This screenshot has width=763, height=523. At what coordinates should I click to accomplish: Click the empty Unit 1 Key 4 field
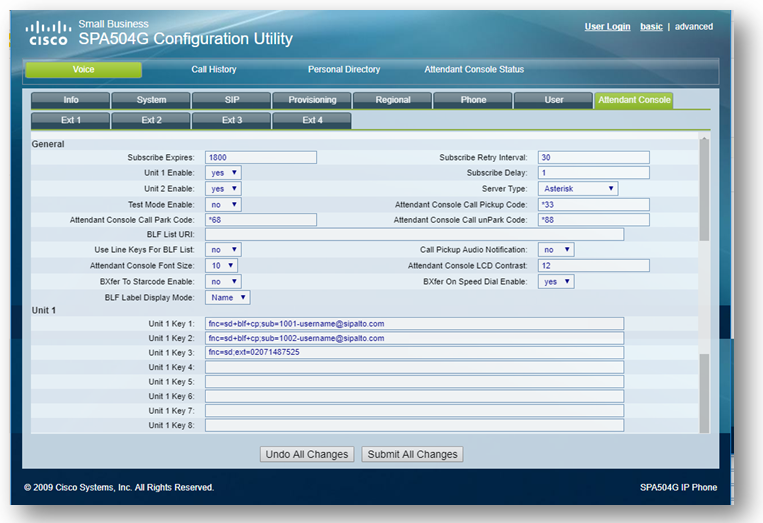(415, 367)
